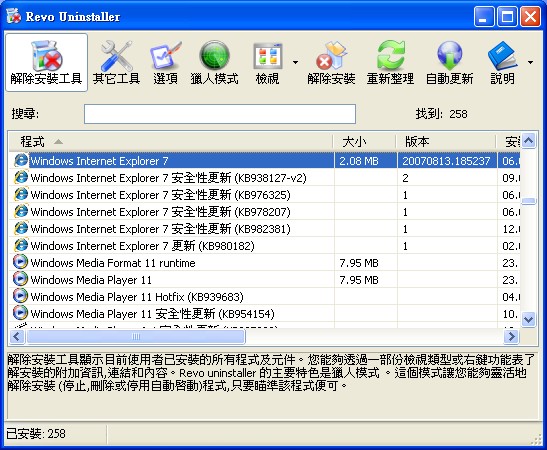The image size is (547, 450).
Task: Click the media icon beside KB954154
Action: [x=20, y=313]
